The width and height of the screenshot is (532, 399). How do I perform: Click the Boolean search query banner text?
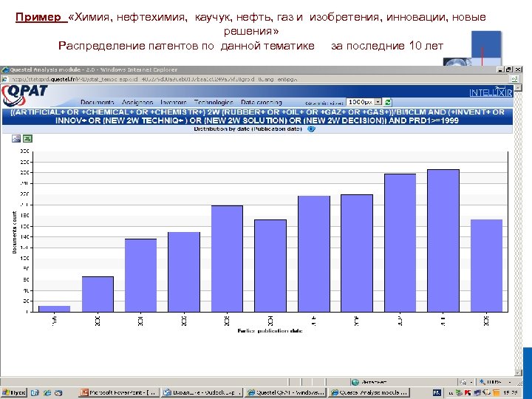click(257, 117)
